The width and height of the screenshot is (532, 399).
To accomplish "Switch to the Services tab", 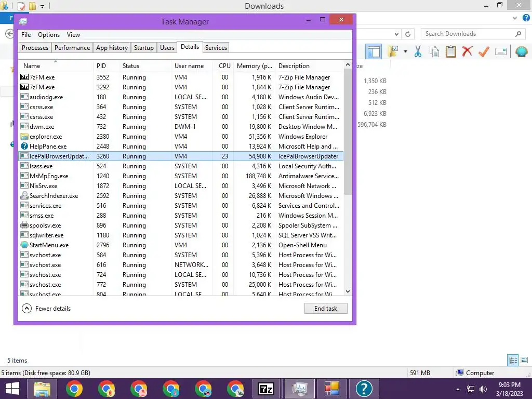I will (x=216, y=48).
